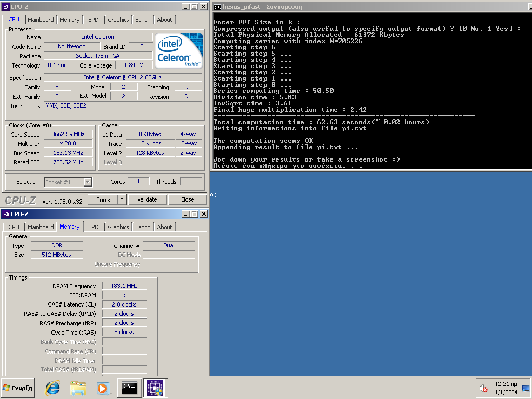The height and width of the screenshot is (399, 532).
Task: Open the file explorer folder taskbar icon
Action: [78, 388]
